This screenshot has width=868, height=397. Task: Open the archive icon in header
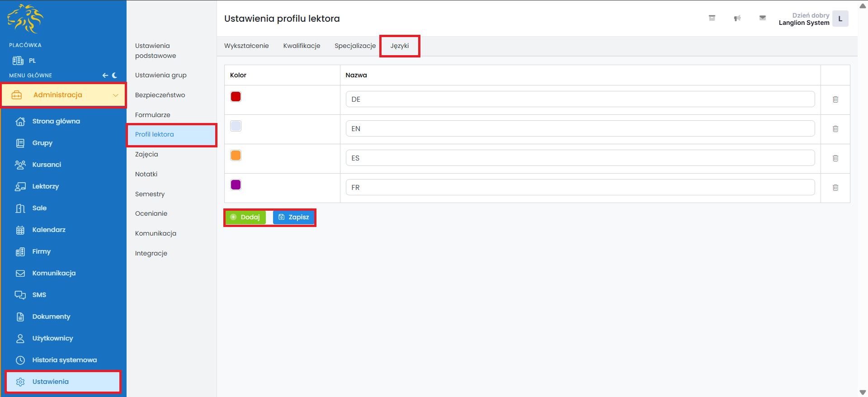coord(712,18)
